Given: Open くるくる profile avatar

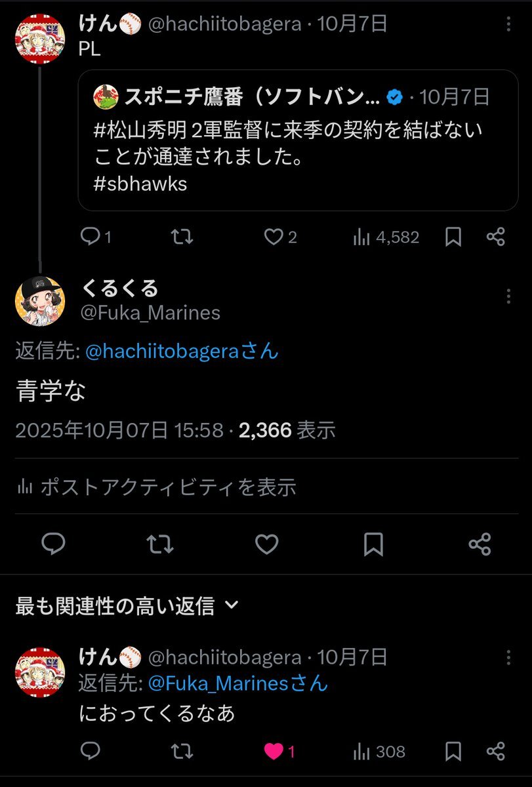Looking at the screenshot, I should [x=40, y=300].
